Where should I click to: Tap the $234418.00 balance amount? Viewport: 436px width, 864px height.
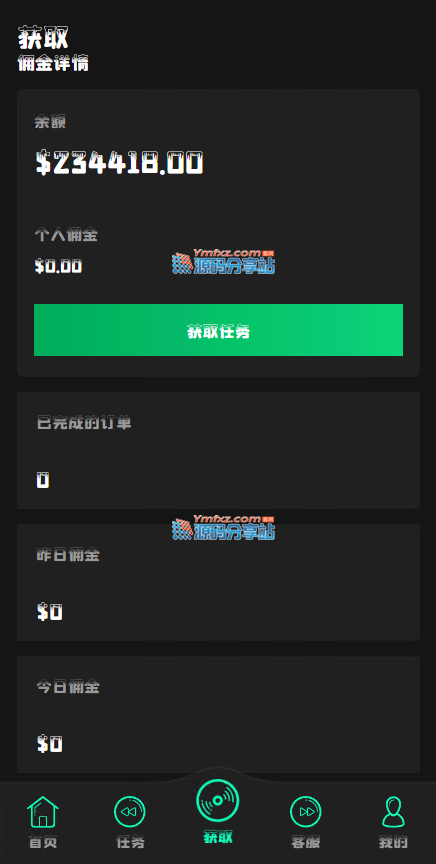[120, 163]
